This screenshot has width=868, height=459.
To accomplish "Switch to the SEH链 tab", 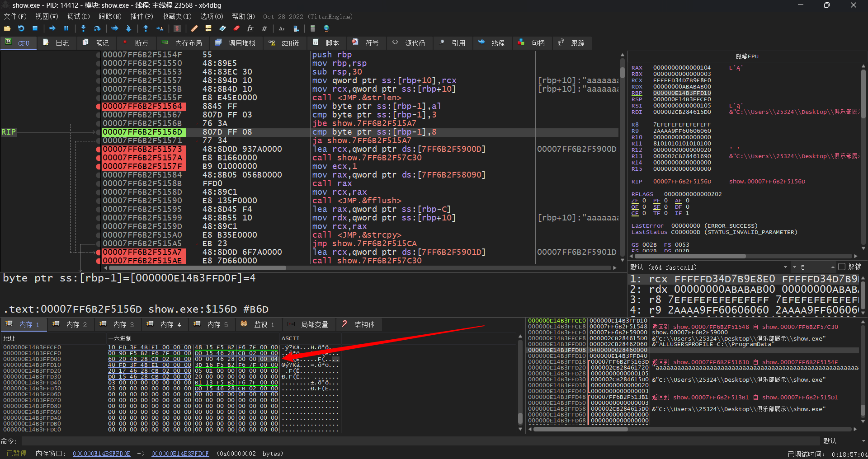I will [285, 43].
